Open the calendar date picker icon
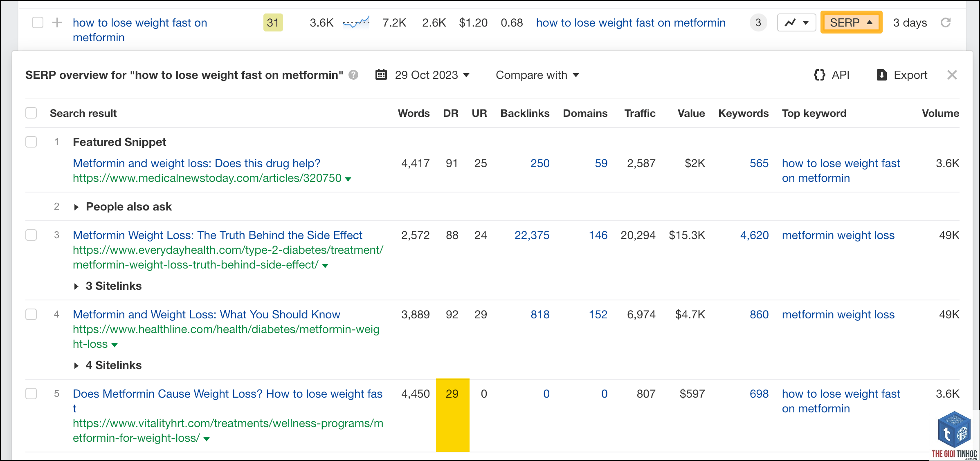 pyautogui.click(x=381, y=75)
